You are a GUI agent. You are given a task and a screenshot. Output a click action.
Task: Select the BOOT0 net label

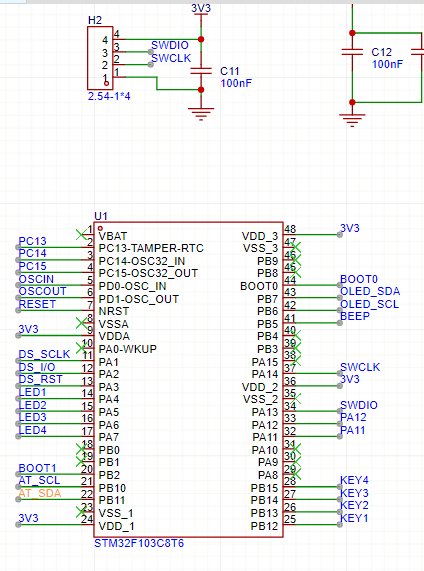point(359,279)
